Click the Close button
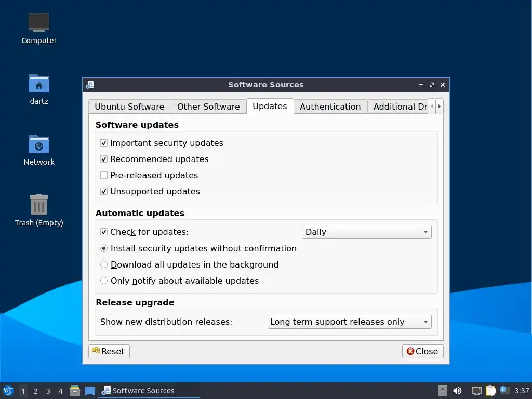Screen dimensions: 532x399 (422, 352)
